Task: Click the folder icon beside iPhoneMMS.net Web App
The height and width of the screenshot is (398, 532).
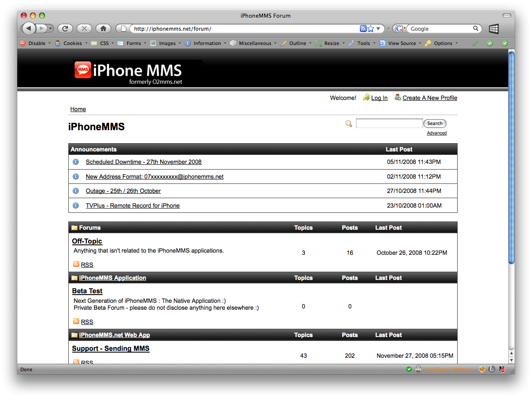Action: point(74,335)
